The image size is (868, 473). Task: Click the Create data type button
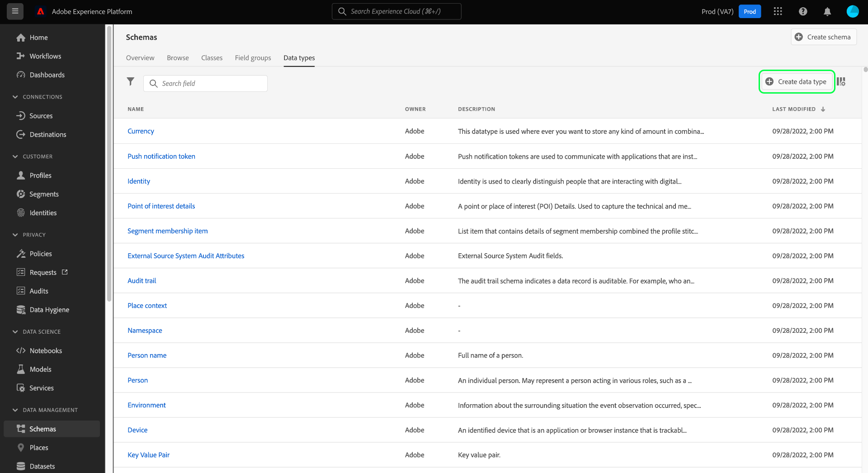pos(797,82)
